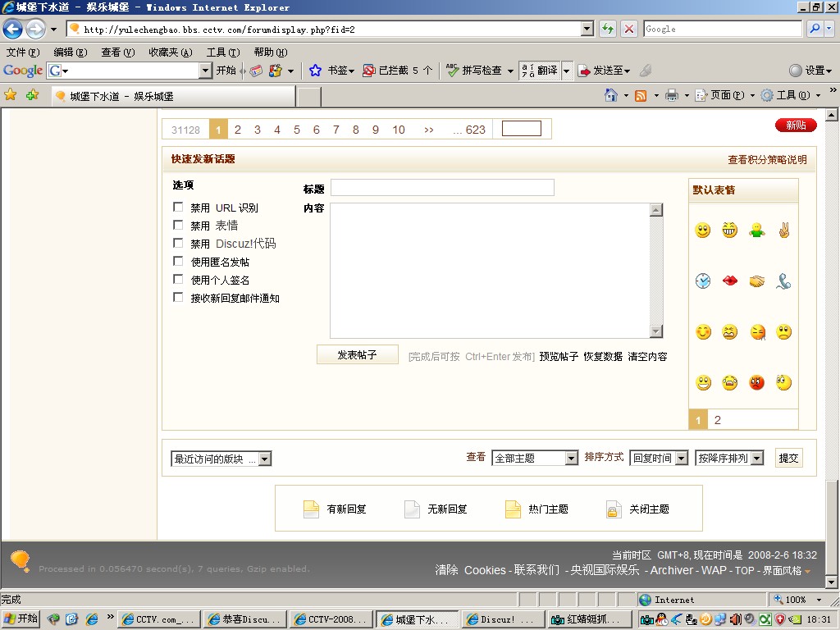Click the IE Stop loading icon
The width and height of the screenshot is (840, 630).
point(629,29)
